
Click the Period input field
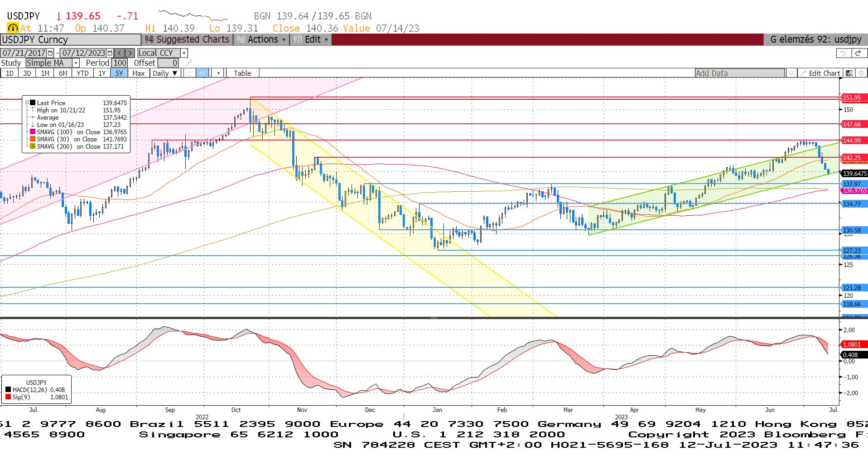coord(120,63)
